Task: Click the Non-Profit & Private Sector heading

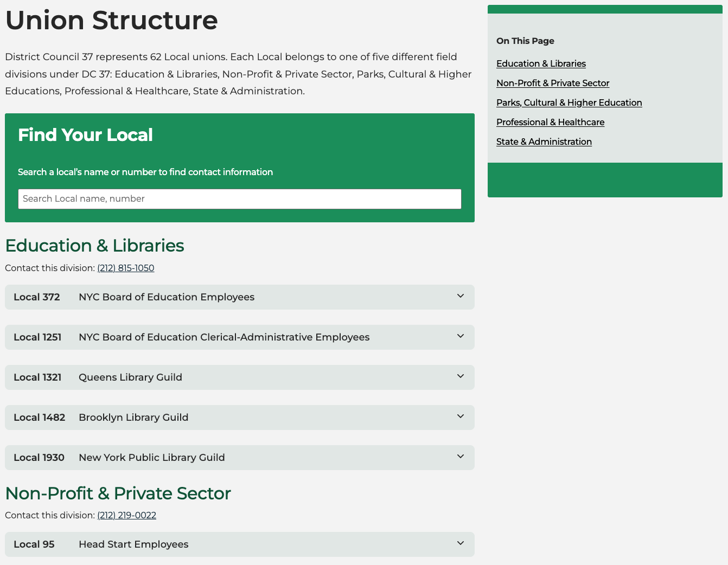Action: (118, 493)
